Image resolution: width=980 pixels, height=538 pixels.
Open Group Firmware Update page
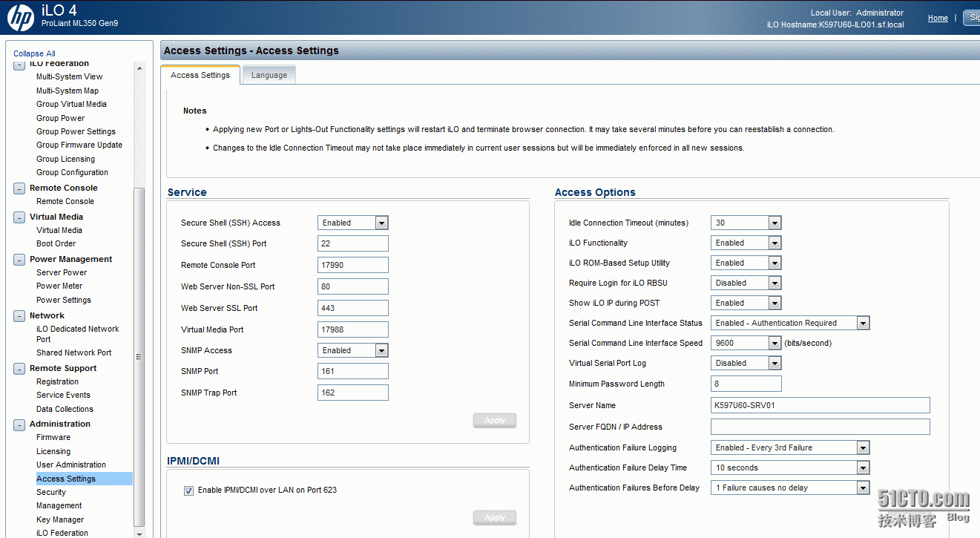click(x=79, y=145)
